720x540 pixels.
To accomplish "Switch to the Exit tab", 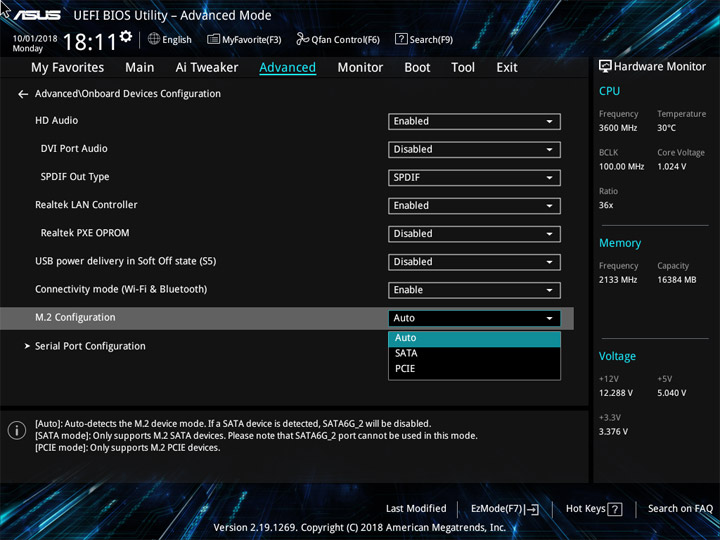I will point(506,68).
